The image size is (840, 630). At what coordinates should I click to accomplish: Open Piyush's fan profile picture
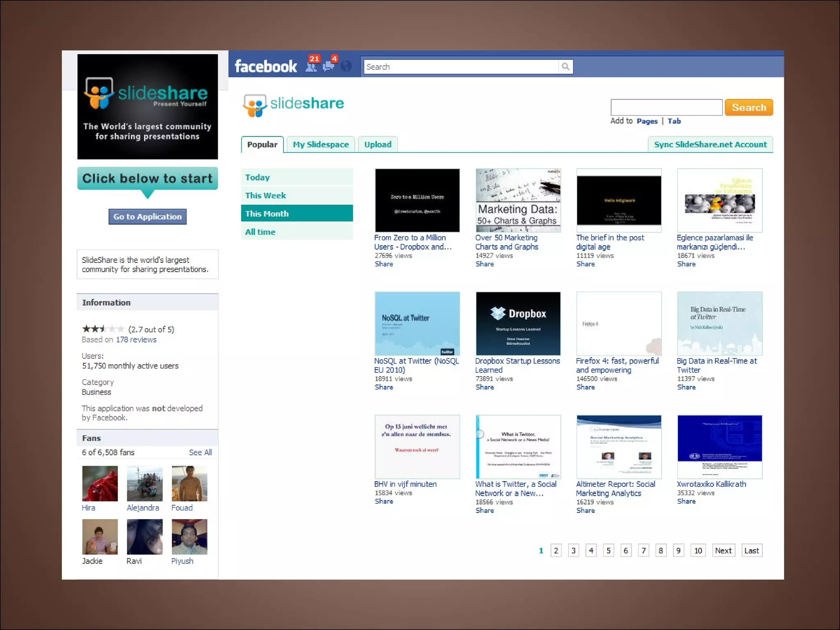(x=189, y=537)
